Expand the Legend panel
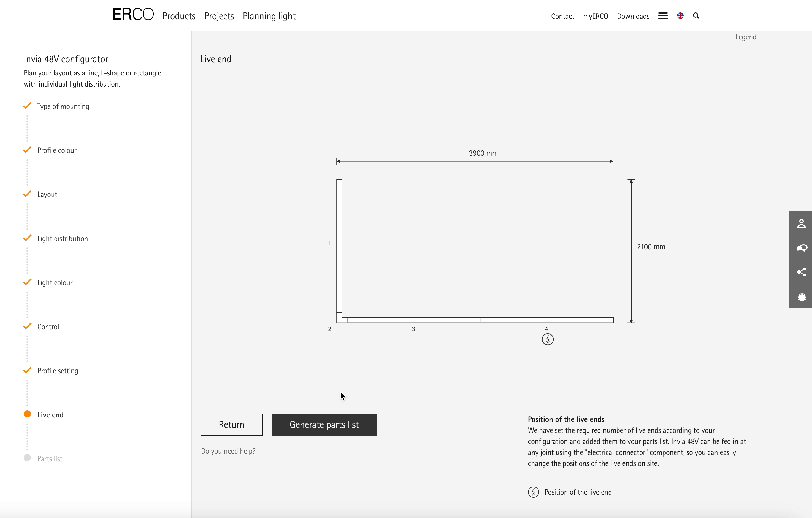812x518 pixels. [746, 37]
